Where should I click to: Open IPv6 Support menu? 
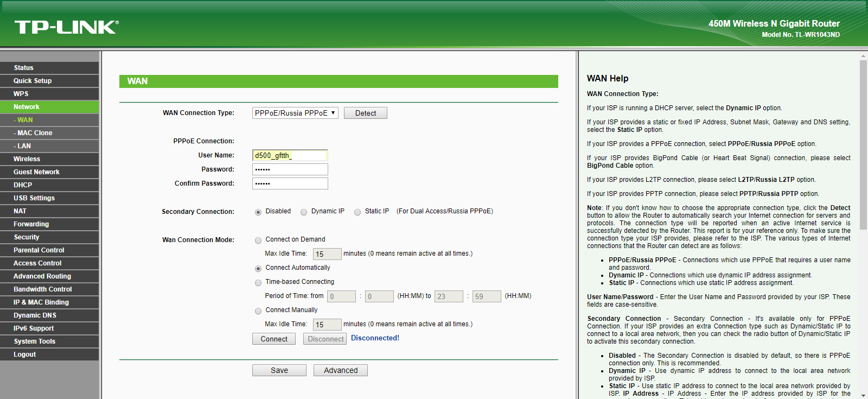click(49, 328)
